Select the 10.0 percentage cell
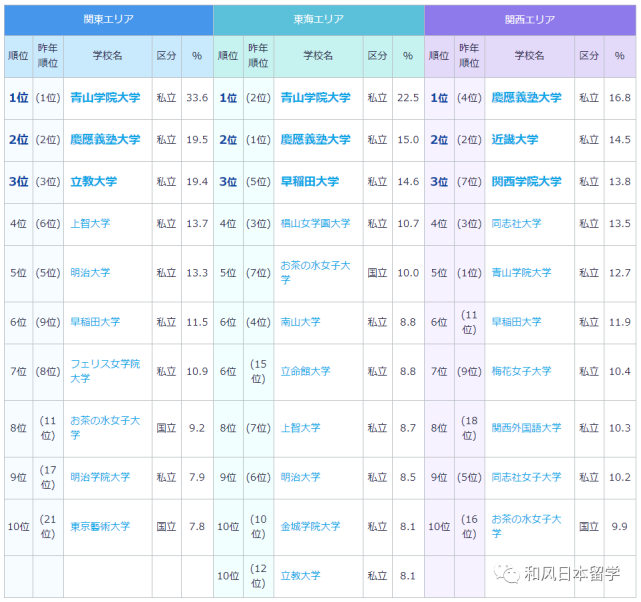 click(x=408, y=273)
